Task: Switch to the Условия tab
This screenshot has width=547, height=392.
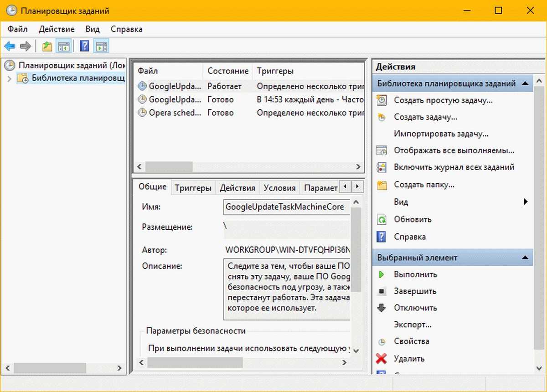Action: point(279,188)
